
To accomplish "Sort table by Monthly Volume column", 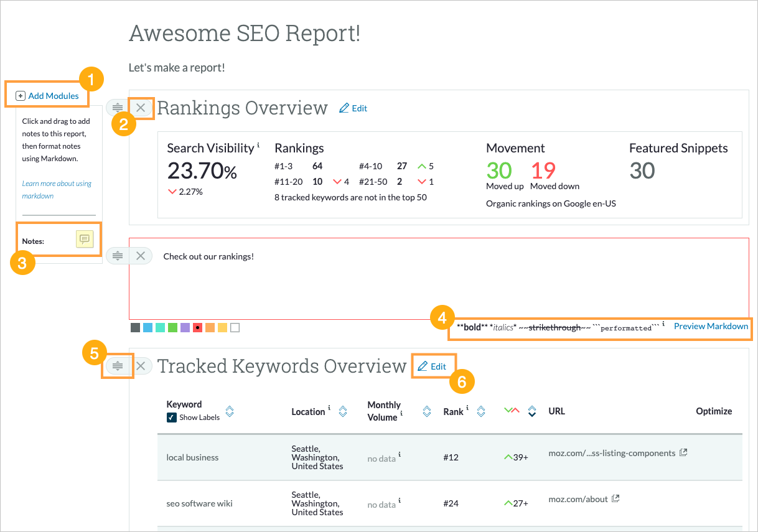I will (426, 411).
